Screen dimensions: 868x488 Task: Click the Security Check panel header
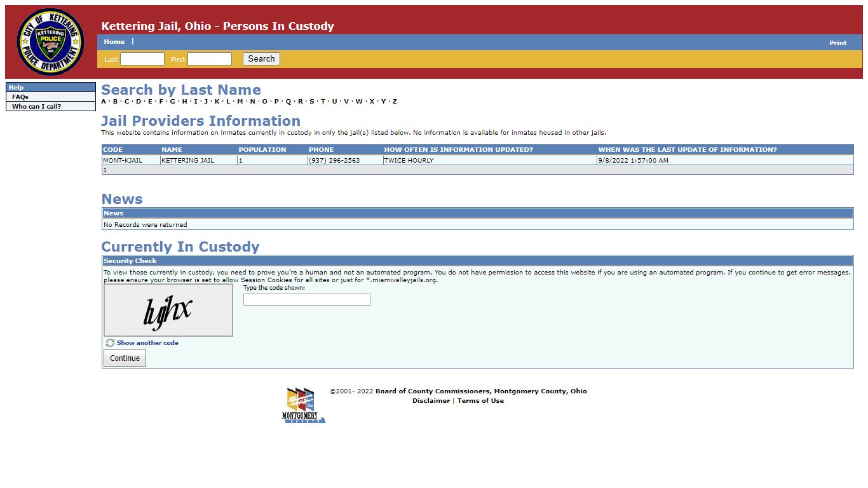click(x=477, y=261)
